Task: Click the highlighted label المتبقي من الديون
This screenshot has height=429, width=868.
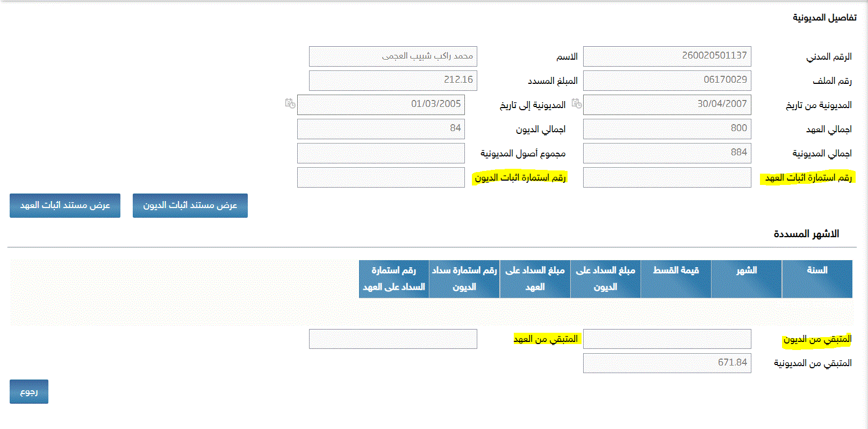Action: pyautogui.click(x=817, y=339)
